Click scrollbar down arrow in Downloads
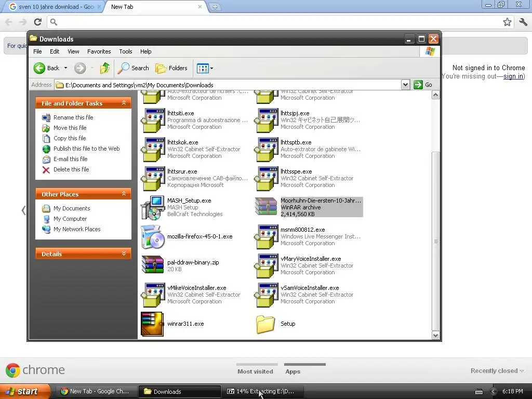 point(436,336)
